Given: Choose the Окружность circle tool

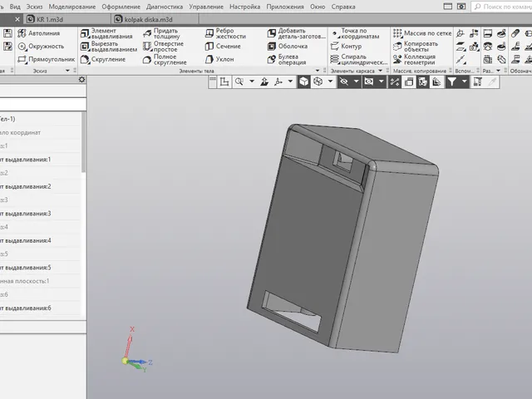Looking at the screenshot, I should (x=41, y=47).
